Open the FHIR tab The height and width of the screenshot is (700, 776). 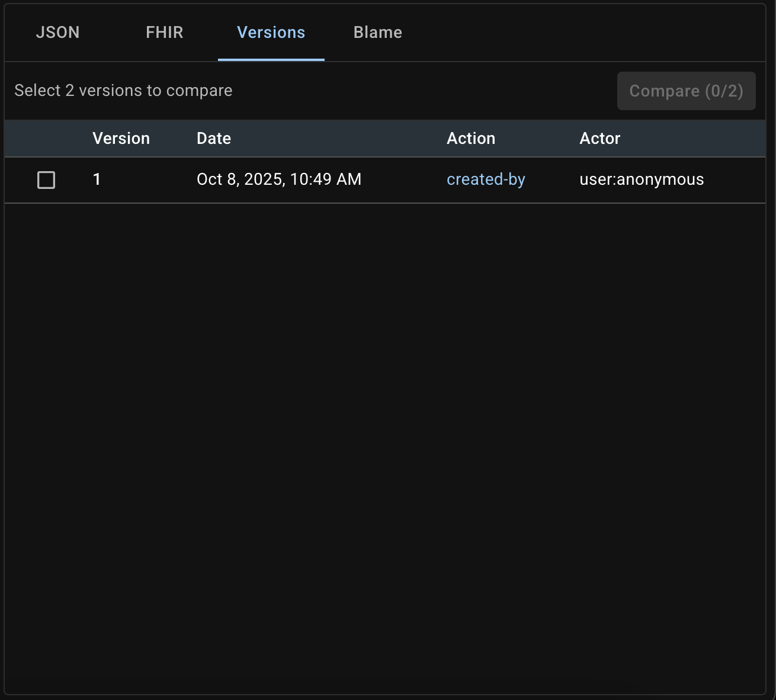coord(164,33)
